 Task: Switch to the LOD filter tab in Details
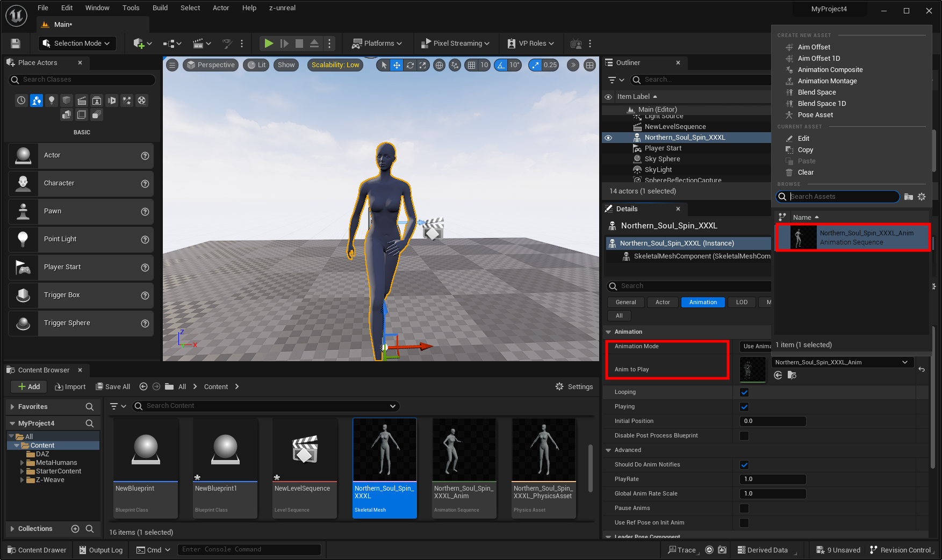click(742, 302)
